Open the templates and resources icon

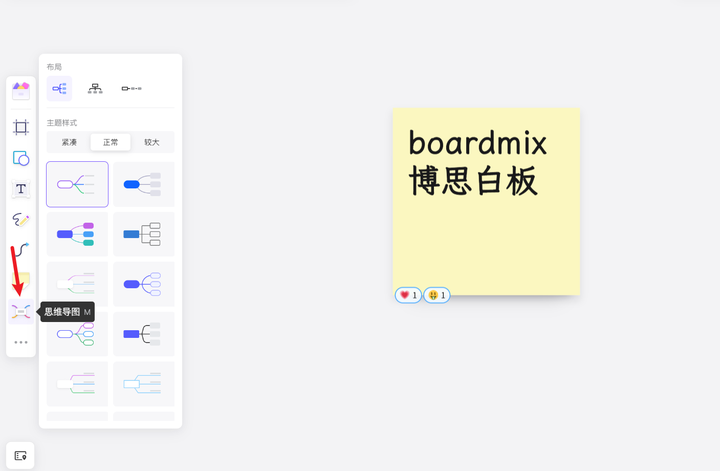click(21, 91)
